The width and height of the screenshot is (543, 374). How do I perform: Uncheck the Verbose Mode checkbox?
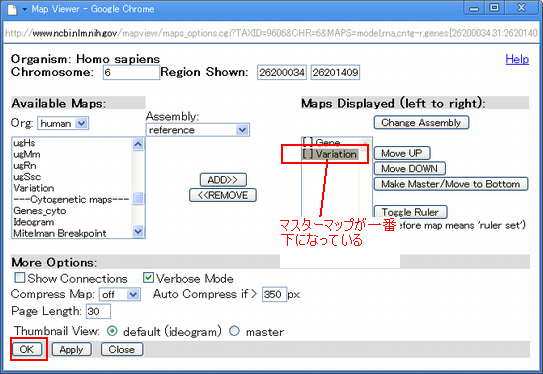click(149, 277)
